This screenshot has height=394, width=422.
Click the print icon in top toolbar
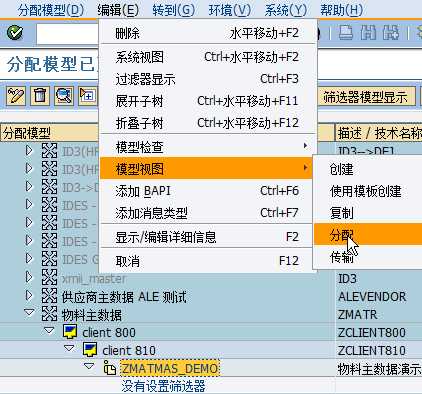345,33
